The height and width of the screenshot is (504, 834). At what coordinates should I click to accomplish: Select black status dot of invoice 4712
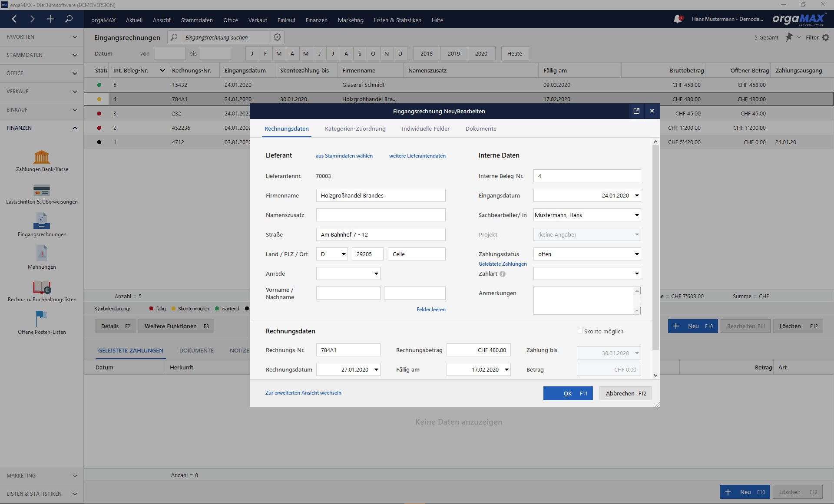point(99,142)
